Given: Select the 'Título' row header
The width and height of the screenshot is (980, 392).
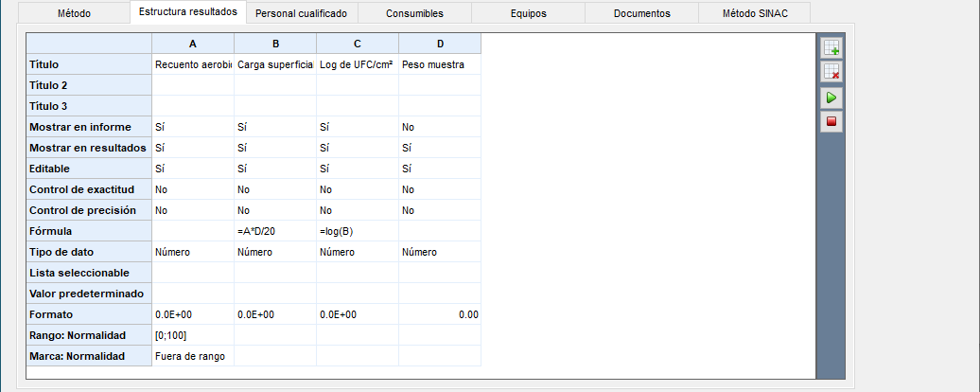Looking at the screenshot, I should pyautogui.click(x=89, y=64).
